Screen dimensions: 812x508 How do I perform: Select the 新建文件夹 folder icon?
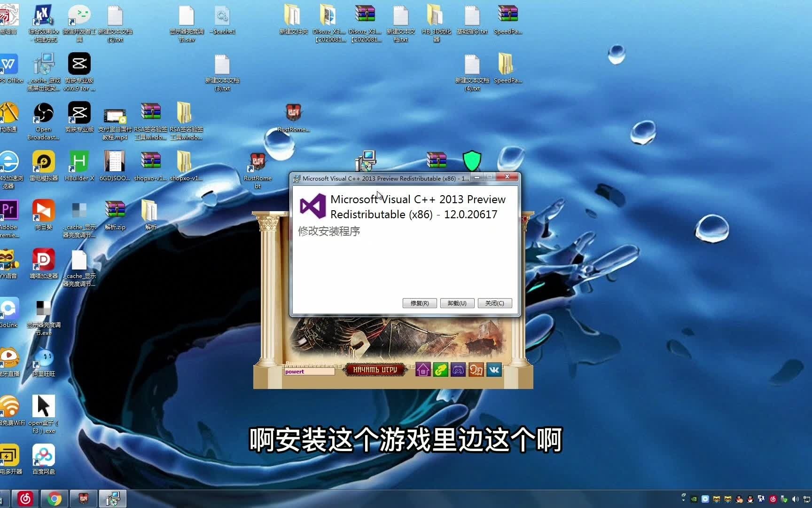[293, 19]
